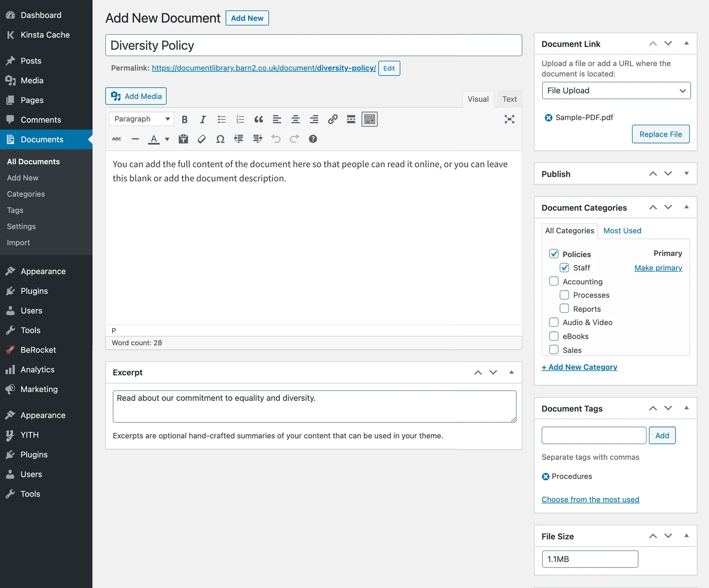Open the File Upload source dropdown
The image size is (709, 588).
click(616, 91)
